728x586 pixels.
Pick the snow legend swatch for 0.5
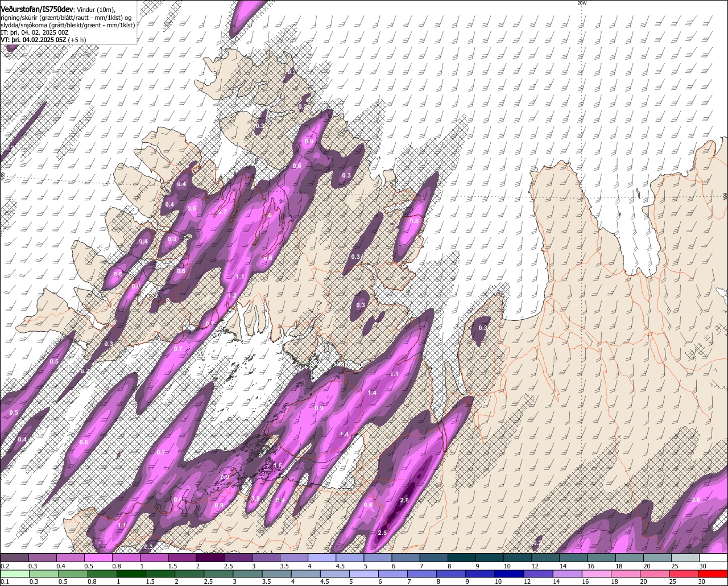[98, 558]
